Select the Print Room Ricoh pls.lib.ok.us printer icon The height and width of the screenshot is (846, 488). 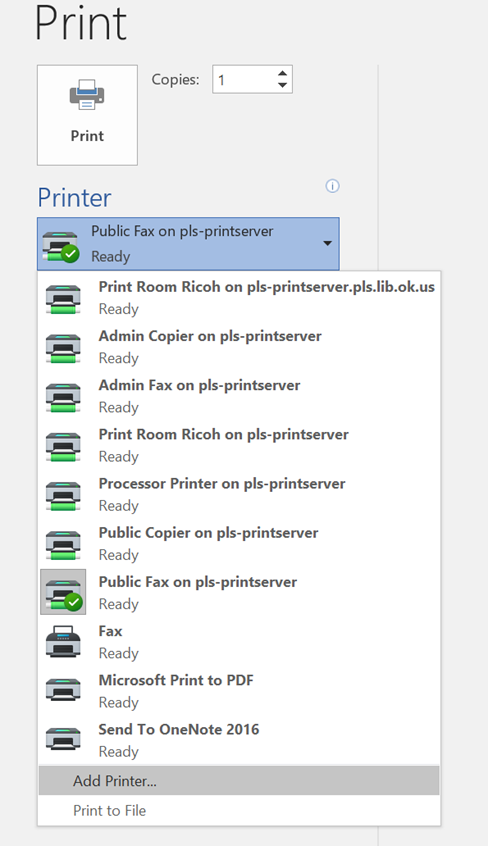[63, 298]
